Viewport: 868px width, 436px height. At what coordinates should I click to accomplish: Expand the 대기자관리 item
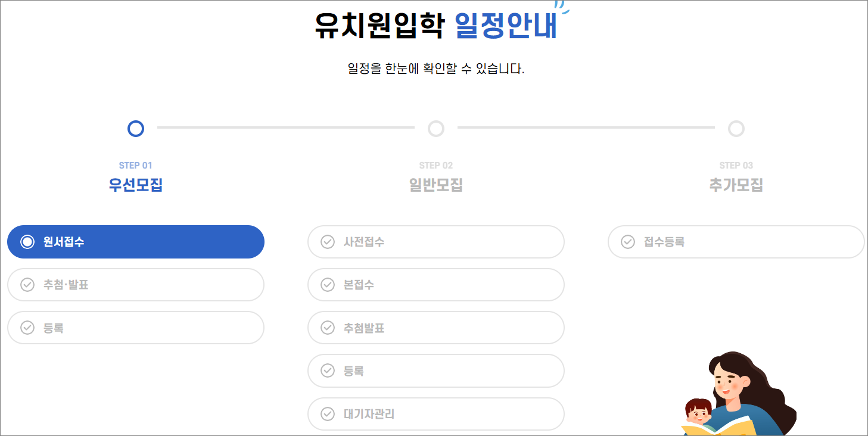436,414
